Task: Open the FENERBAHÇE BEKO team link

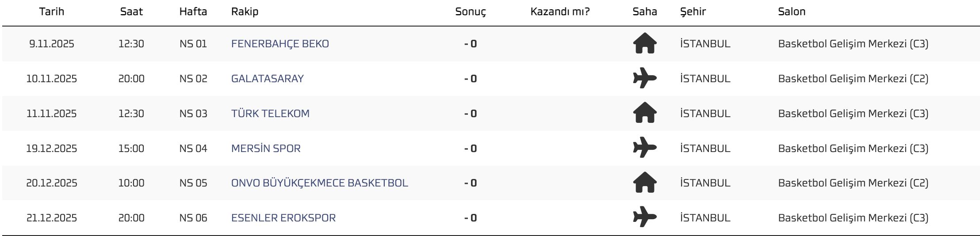Action: click(x=280, y=44)
